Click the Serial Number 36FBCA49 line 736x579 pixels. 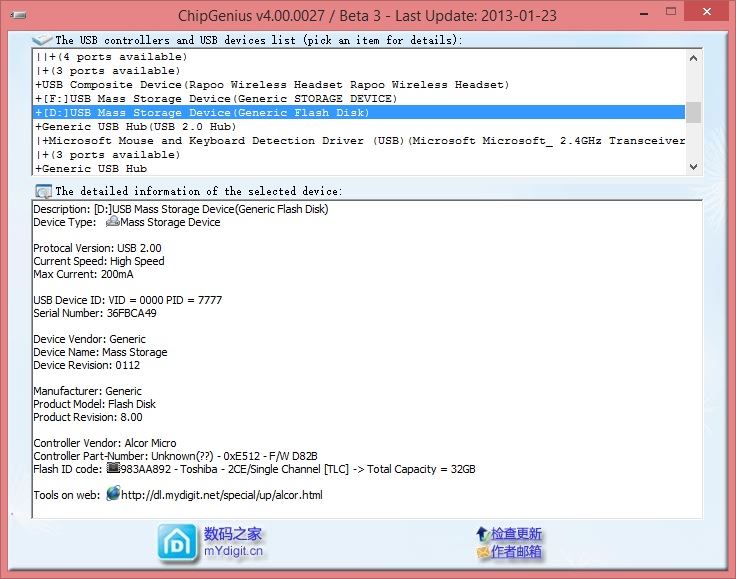pos(95,313)
